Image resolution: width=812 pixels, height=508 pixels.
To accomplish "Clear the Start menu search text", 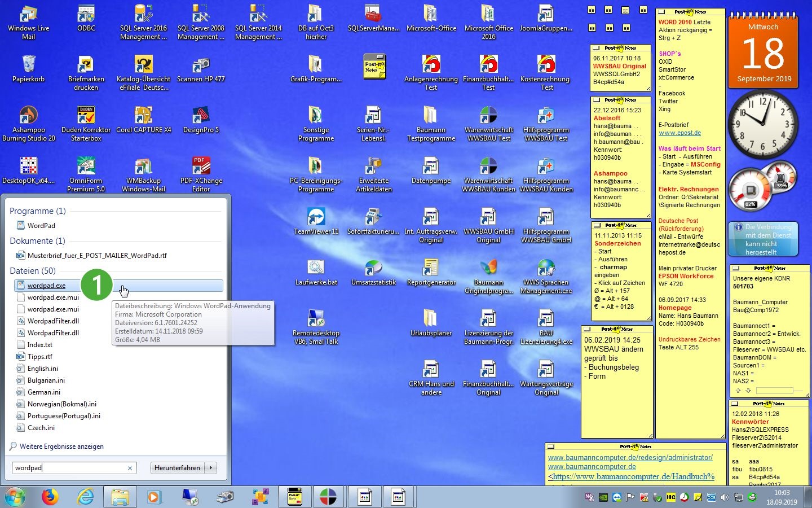I will 130,468.
